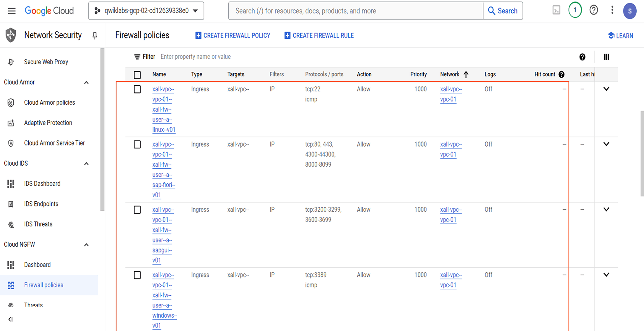
Task: Click CREATE FIREWALL POLICY button
Action: 233,35
